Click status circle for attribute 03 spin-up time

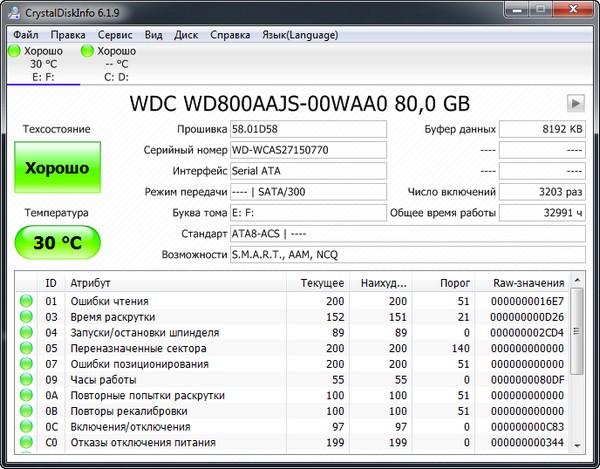click(x=26, y=317)
